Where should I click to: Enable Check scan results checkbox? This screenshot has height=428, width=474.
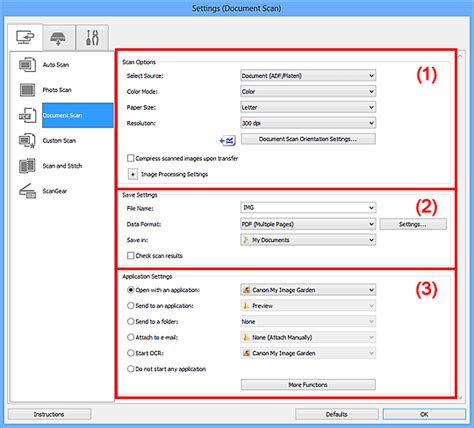(x=131, y=256)
